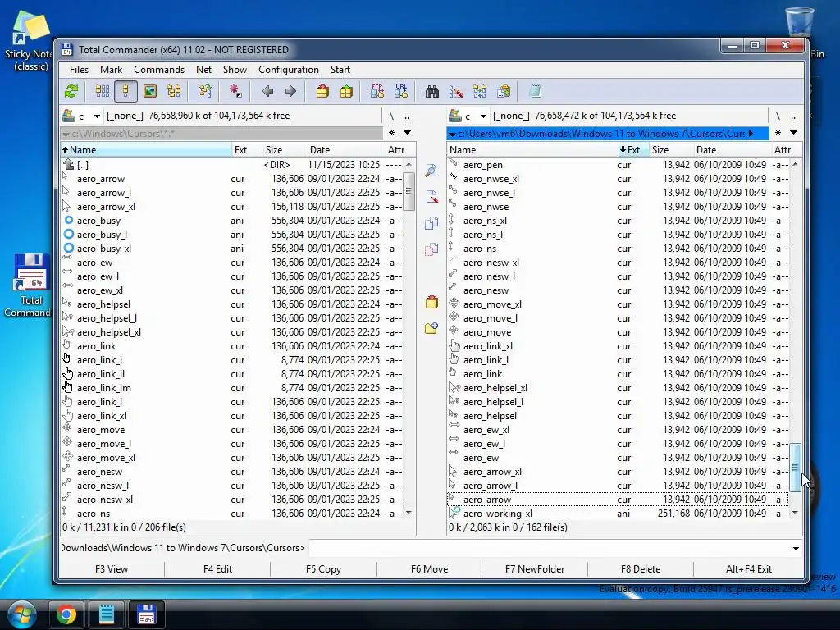
Task: Open Google Chrome from the taskbar
Action: 66,614
